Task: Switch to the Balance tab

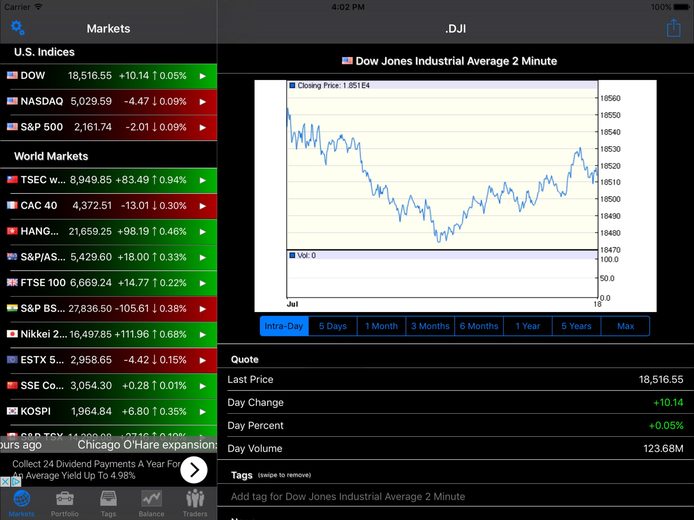Action: click(x=151, y=504)
